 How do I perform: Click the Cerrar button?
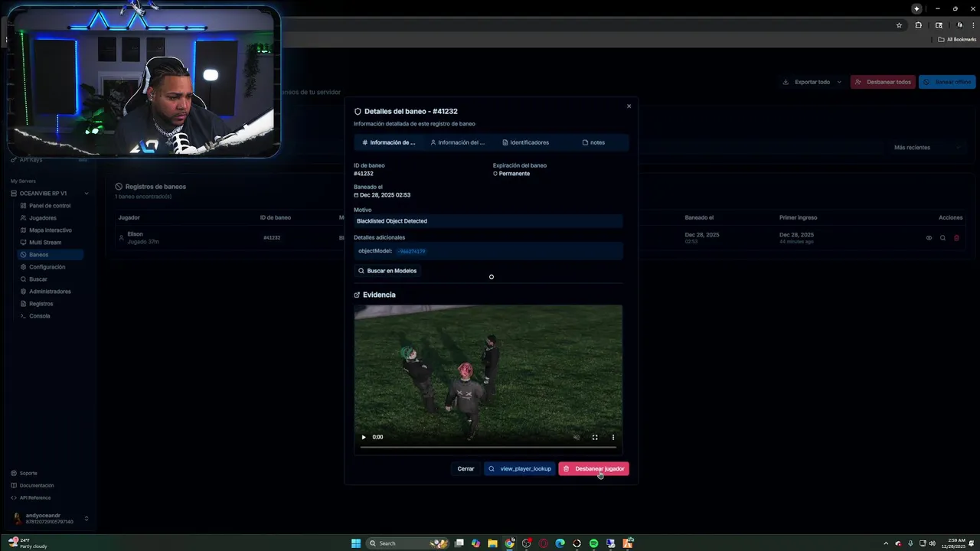click(x=465, y=468)
